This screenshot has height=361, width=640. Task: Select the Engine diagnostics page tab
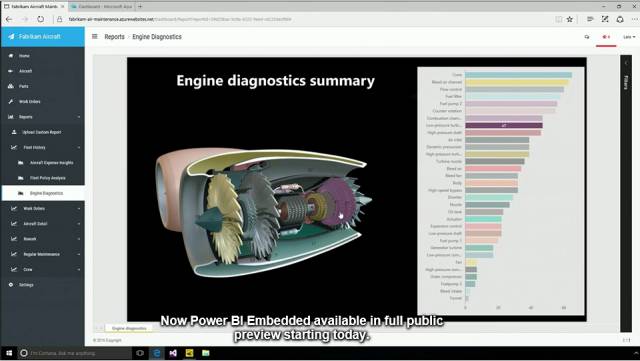(129, 328)
